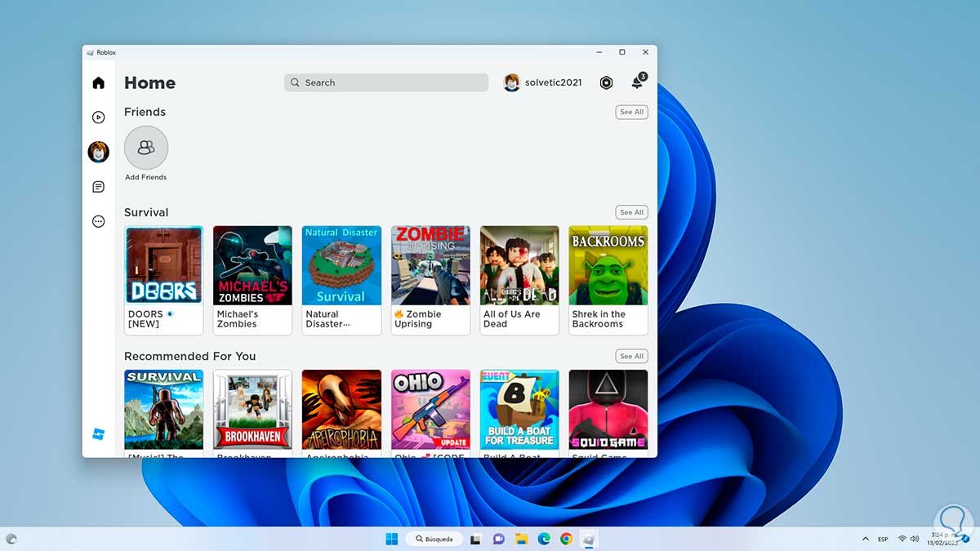Click the 'Add Friends' label text
This screenshot has width=980, height=551.
[146, 177]
